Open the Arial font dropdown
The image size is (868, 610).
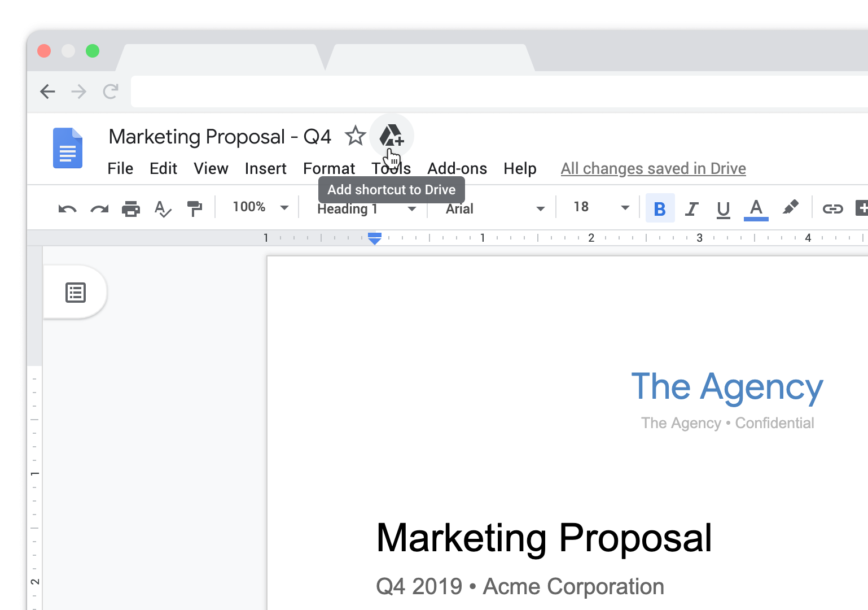pyautogui.click(x=491, y=208)
